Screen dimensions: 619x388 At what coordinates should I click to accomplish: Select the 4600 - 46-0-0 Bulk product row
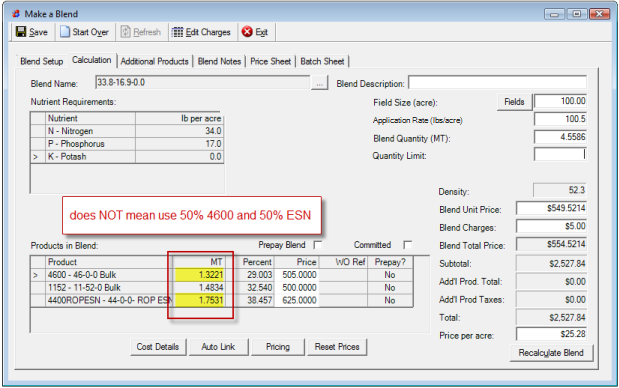pyautogui.click(x=222, y=275)
